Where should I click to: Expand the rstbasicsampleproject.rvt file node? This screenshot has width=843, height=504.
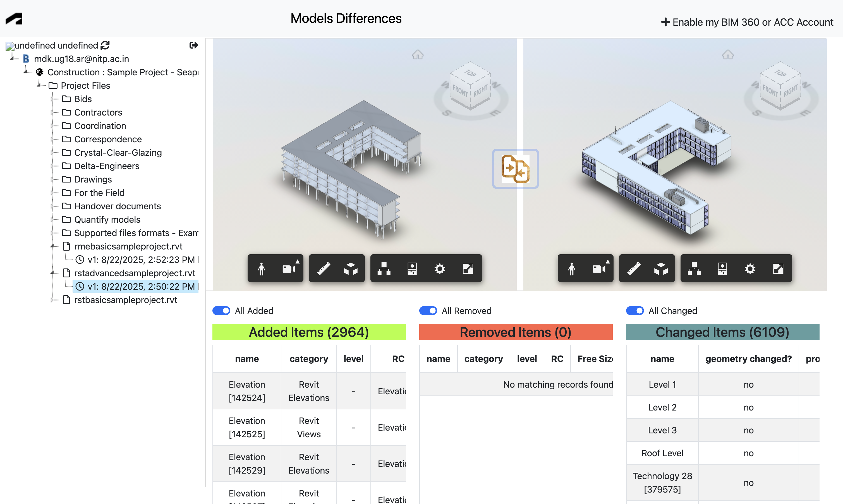[52, 299]
